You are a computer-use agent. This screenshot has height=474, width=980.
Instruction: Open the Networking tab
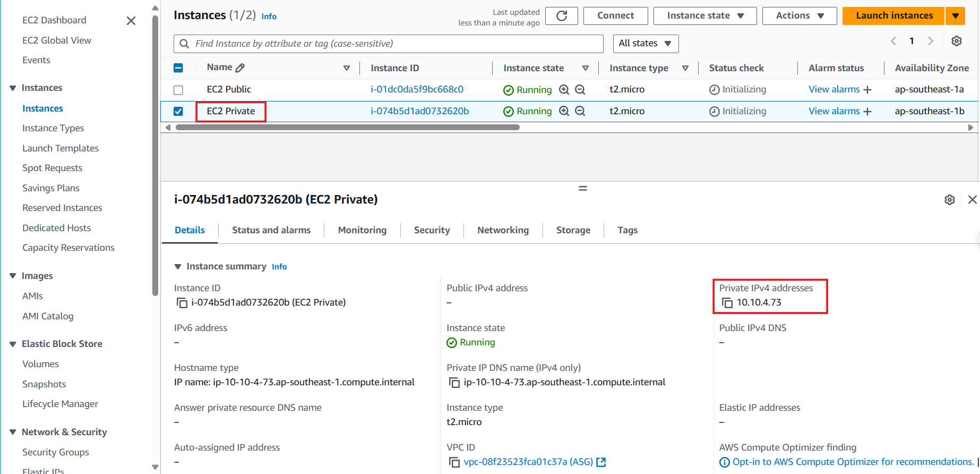(x=503, y=230)
